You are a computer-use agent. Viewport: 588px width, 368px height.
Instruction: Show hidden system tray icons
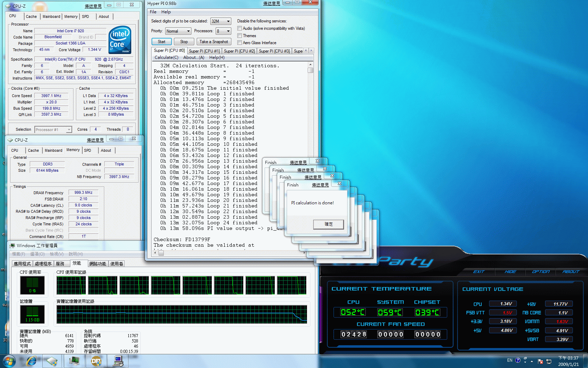[x=532, y=361]
